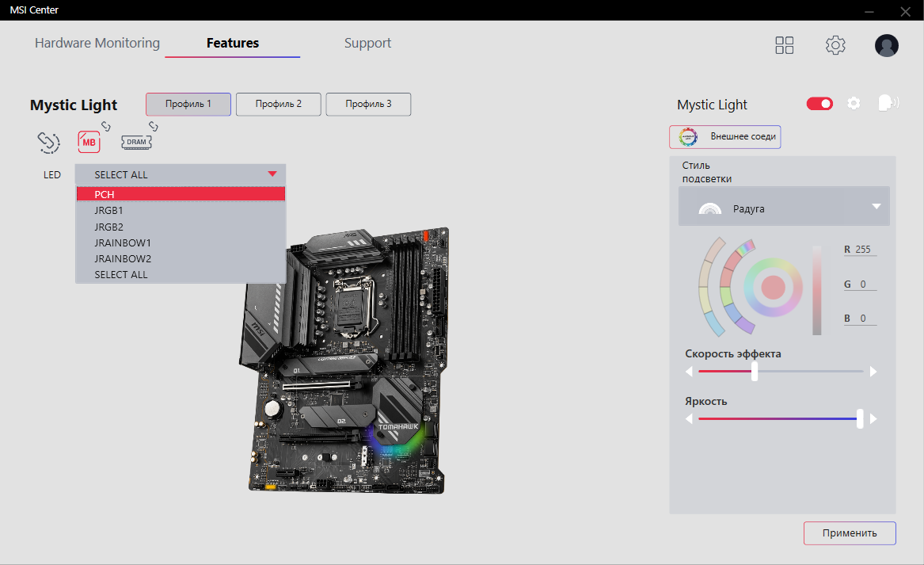
Task: Click the vertical red saturation bar
Action: coord(817,289)
